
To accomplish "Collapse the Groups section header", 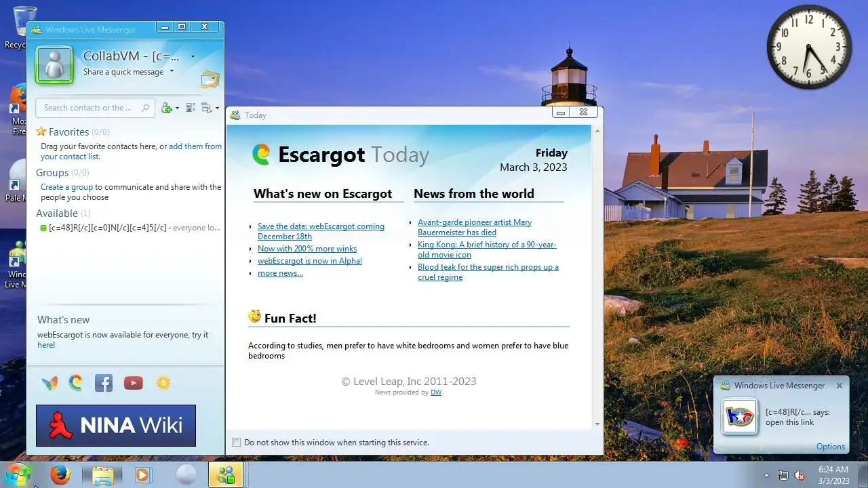I will point(62,173).
